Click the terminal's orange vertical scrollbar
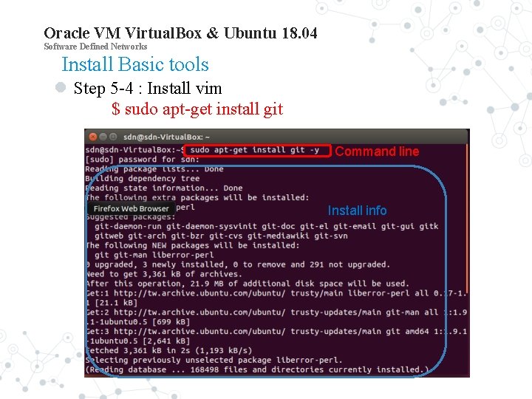Viewport: 532px width, 399px height. pyautogui.click(x=467, y=218)
